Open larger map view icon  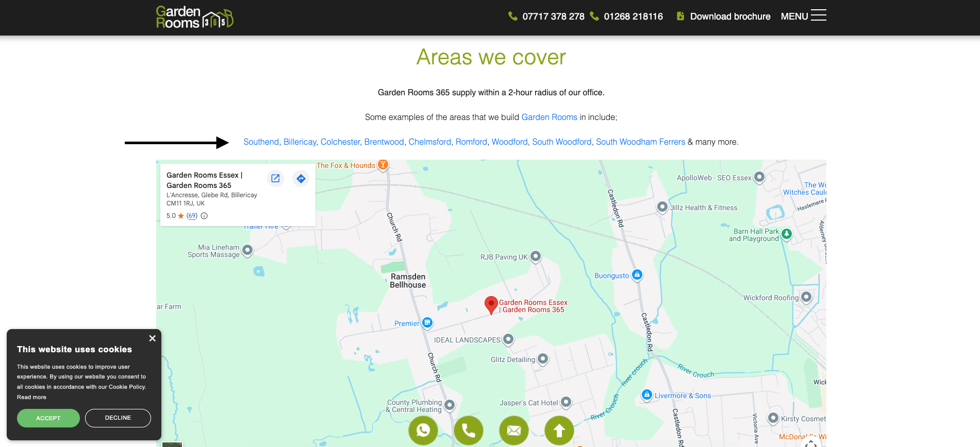click(x=275, y=178)
